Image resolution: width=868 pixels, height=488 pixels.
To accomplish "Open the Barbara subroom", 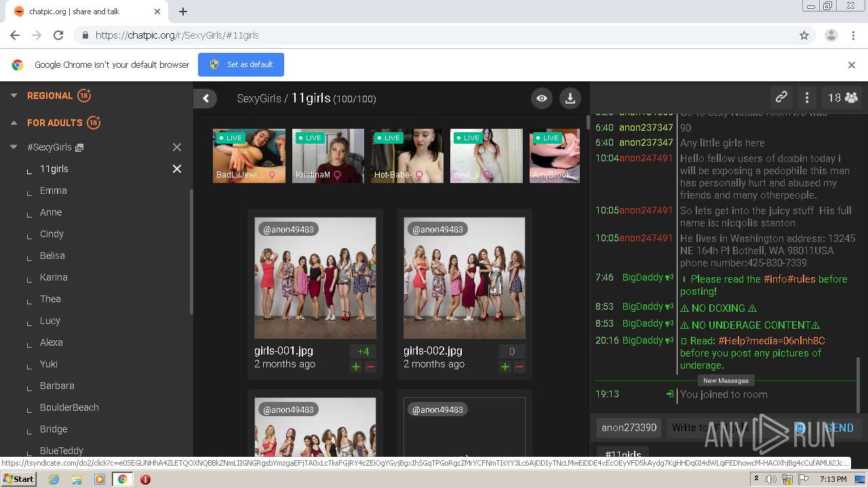I will [57, 386].
